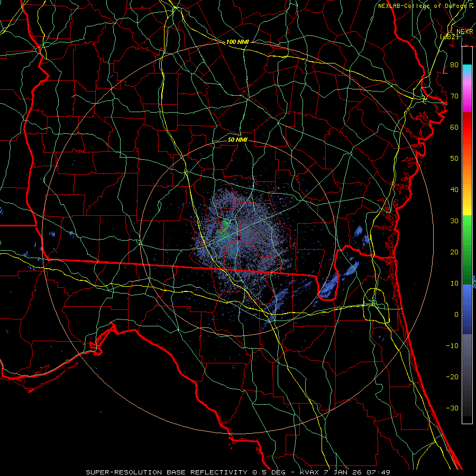Click the 30 value on the color scale
Image resolution: width=476 pixels, height=476 pixels.
click(454, 221)
